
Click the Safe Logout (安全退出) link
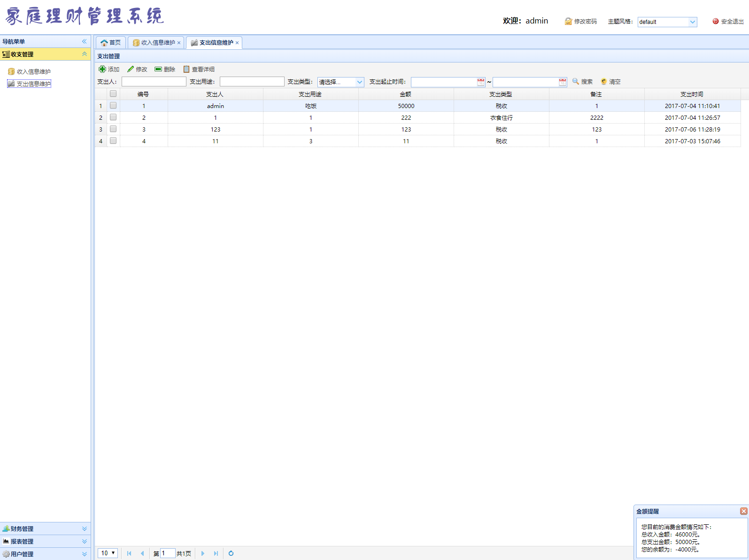tap(728, 22)
